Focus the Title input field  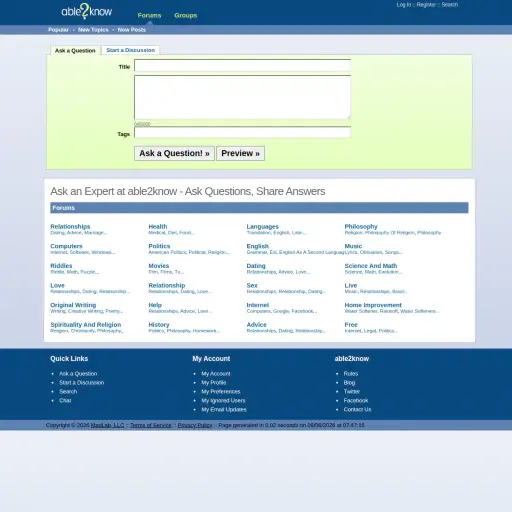[242, 66]
